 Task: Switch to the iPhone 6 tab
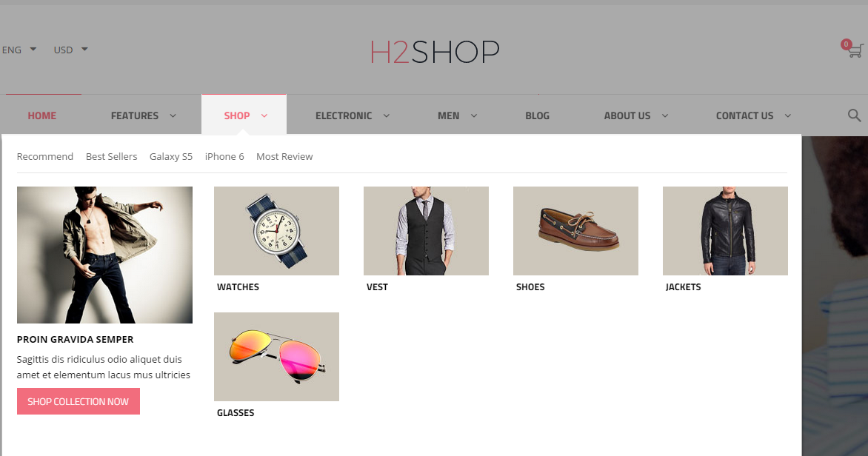tap(224, 157)
